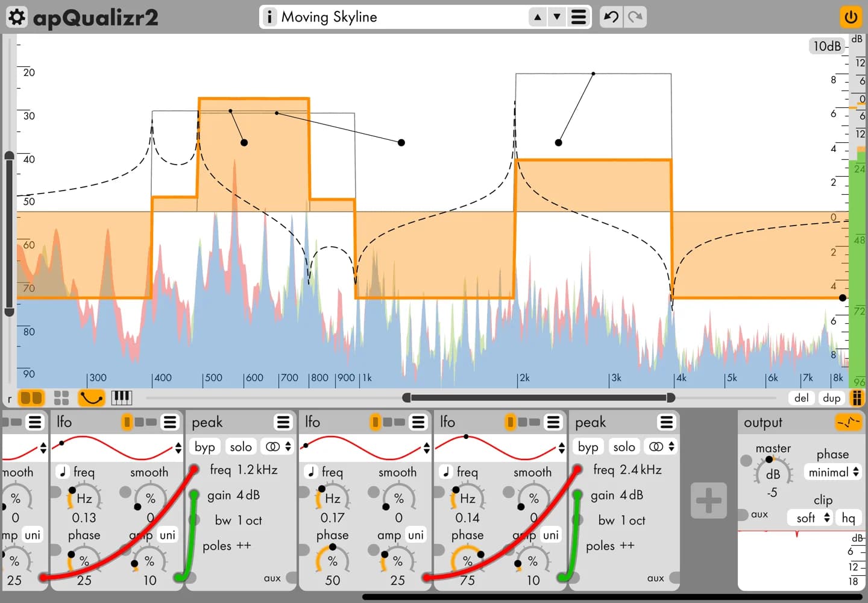This screenshot has width=868, height=603.
Task: Toggle the EQ curve display icon
Action: (x=91, y=397)
